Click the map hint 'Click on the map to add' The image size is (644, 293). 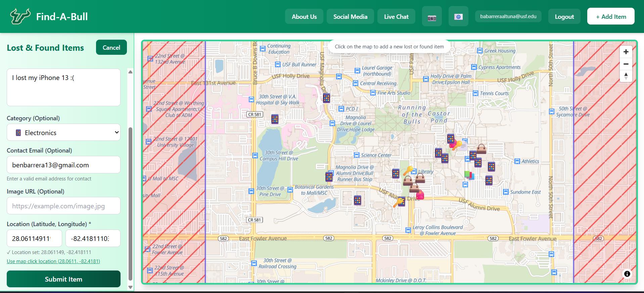point(389,47)
